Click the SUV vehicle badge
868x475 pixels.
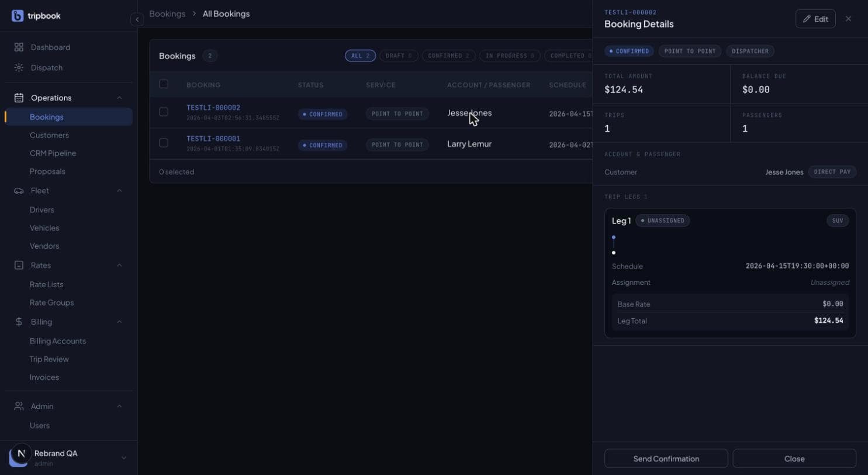coord(838,221)
